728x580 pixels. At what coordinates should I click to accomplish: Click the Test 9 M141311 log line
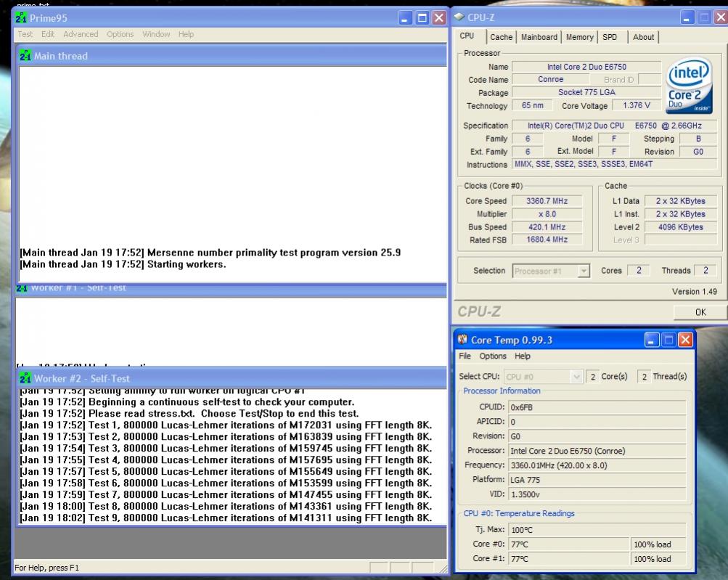tap(226, 518)
